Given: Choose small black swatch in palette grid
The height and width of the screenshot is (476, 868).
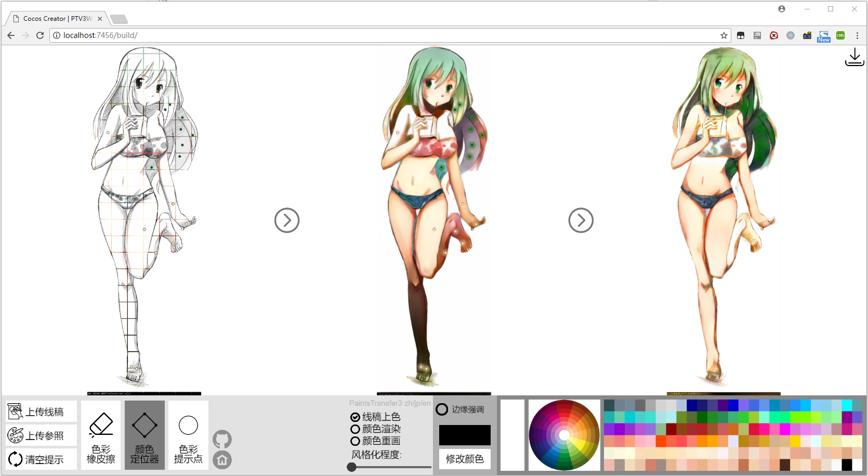Looking at the screenshot, I should click(x=847, y=465).
